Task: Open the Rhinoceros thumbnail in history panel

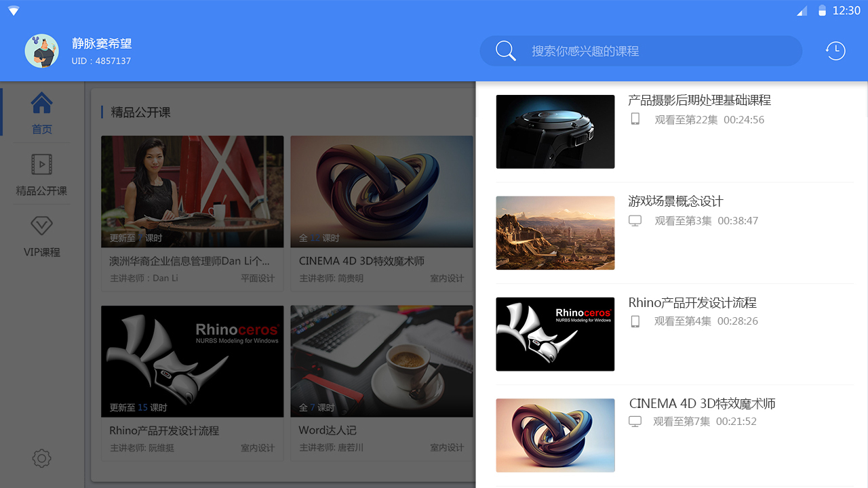Action: [555, 334]
